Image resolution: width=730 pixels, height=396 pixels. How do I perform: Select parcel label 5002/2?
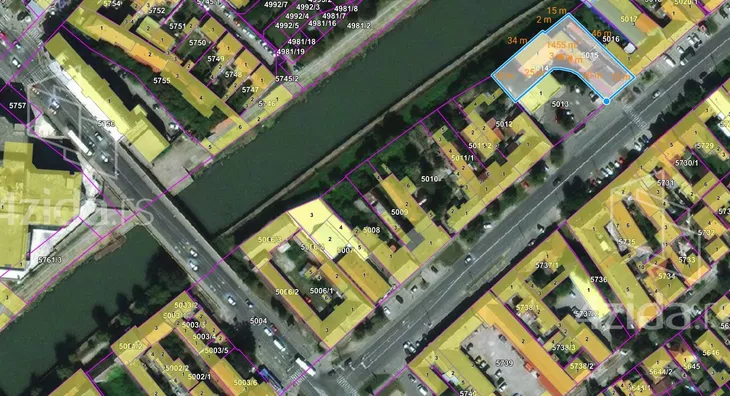[x=177, y=368]
